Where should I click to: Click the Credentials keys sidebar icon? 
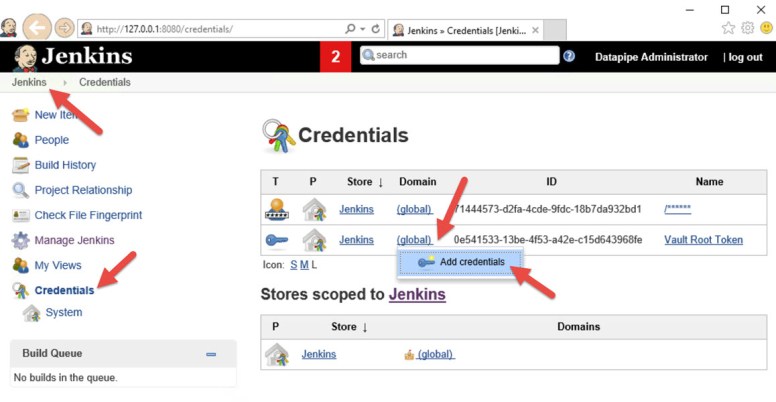21,291
